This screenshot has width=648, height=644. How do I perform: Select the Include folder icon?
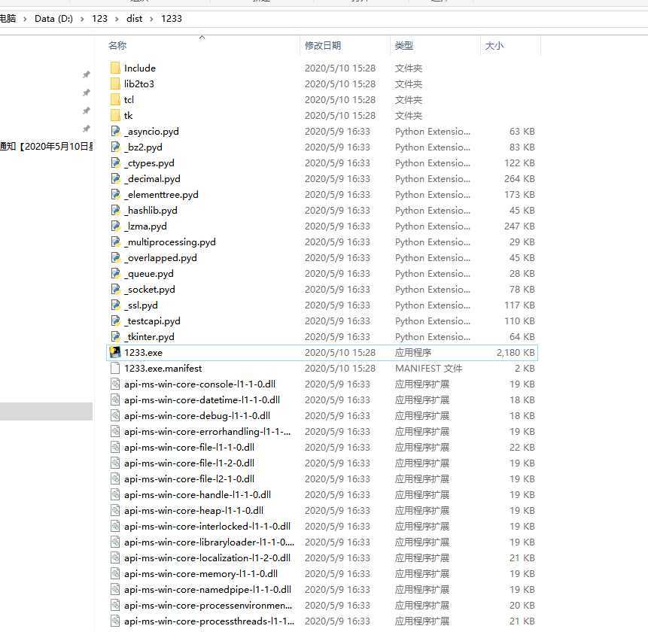[115, 68]
